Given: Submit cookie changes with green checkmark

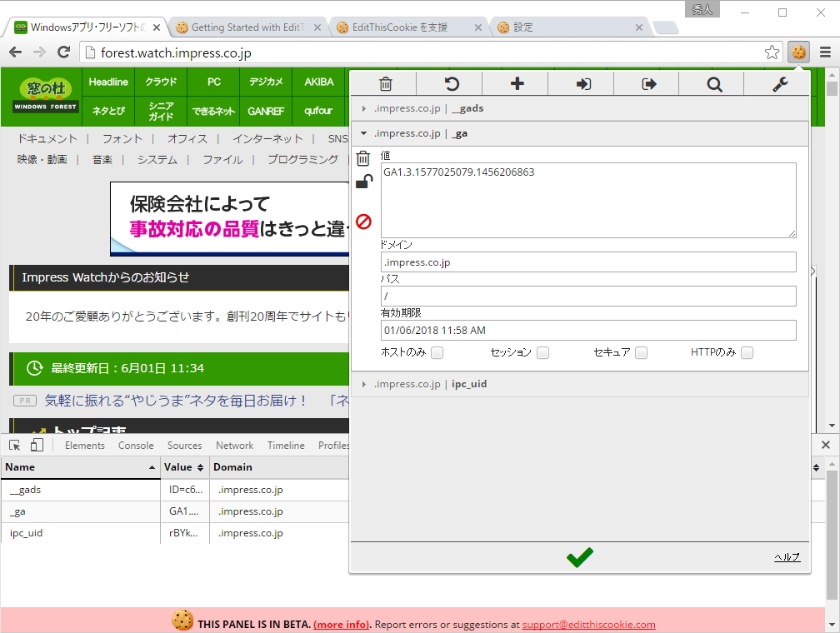Looking at the screenshot, I should [x=580, y=557].
